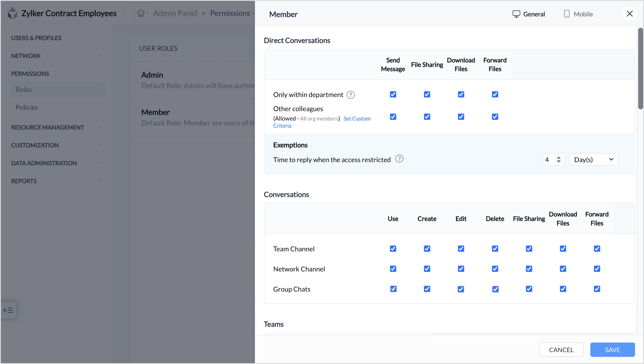This screenshot has width=644, height=364.
Task: Uncheck Send Message for Only within department
Action: tap(393, 95)
